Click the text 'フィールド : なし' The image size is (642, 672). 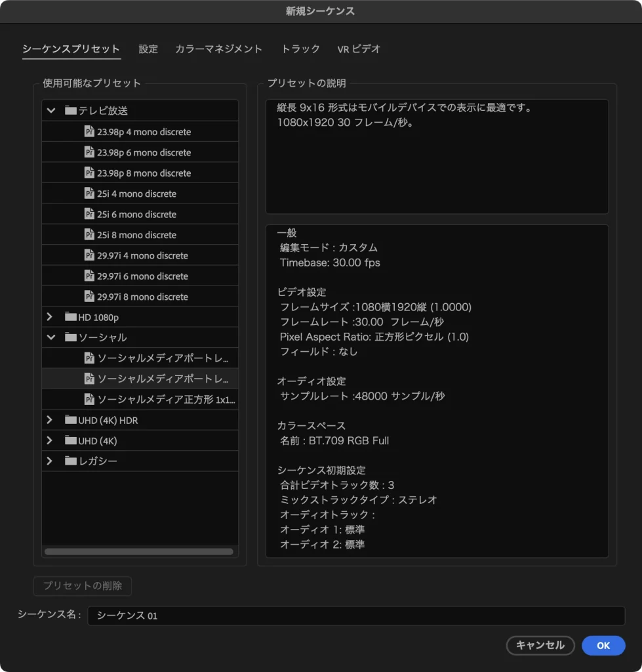pyautogui.click(x=318, y=352)
